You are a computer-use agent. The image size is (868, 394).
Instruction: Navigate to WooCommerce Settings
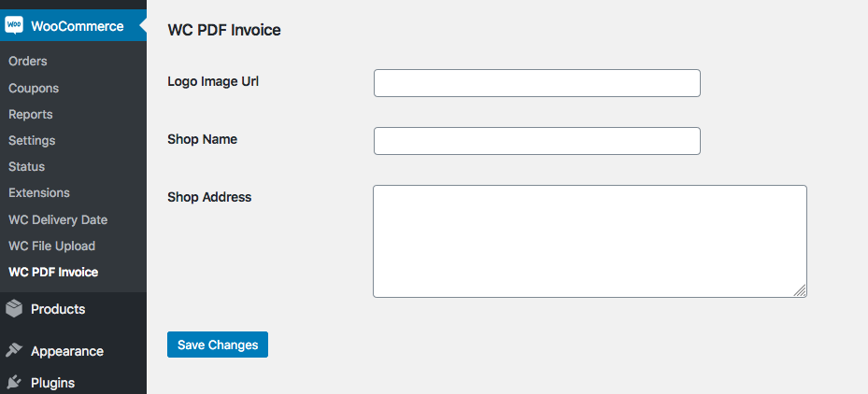[x=32, y=140]
